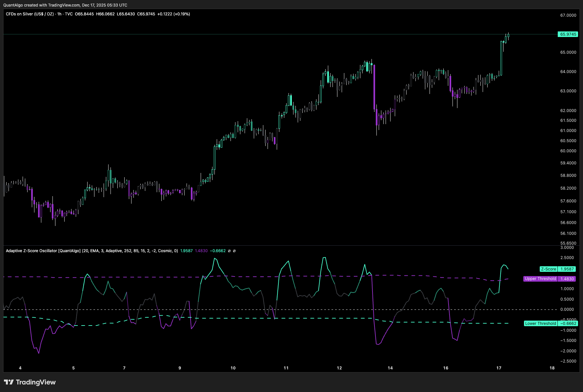
Task: Click the "2.5000" oscillator axis label
Action: click(567, 258)
